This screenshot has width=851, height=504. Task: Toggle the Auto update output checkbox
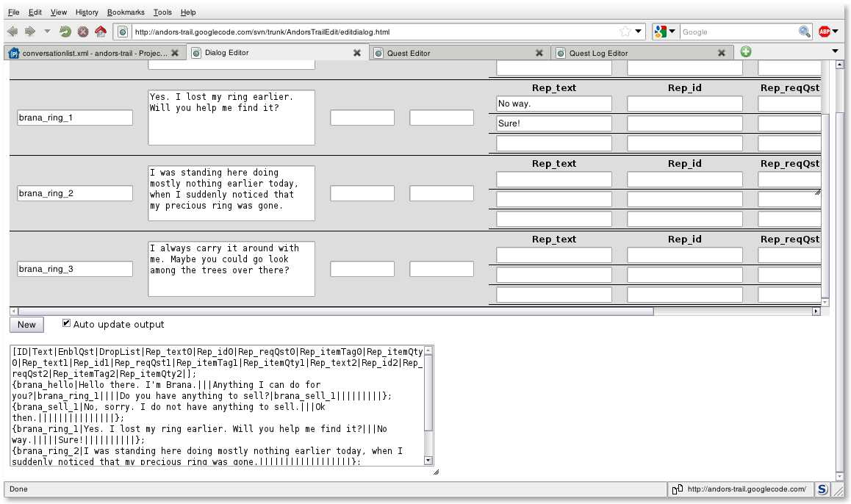coord(67,323)
